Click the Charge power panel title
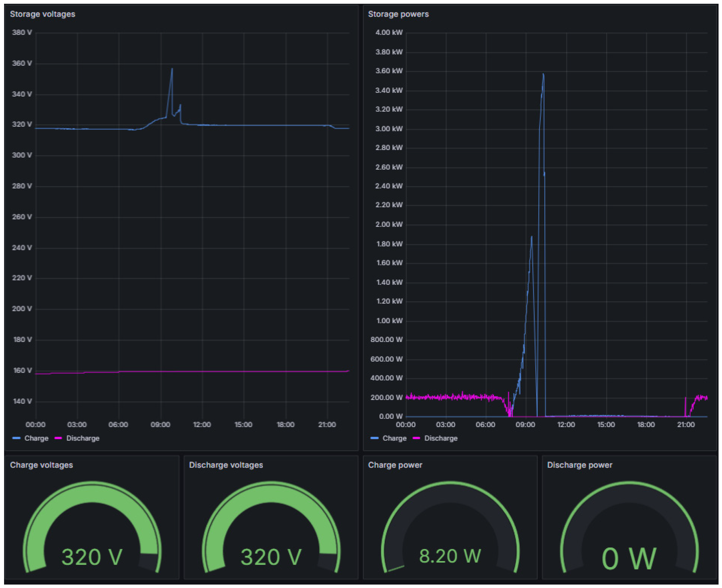This screenshot has width=722, height=588. pos(395,465)
